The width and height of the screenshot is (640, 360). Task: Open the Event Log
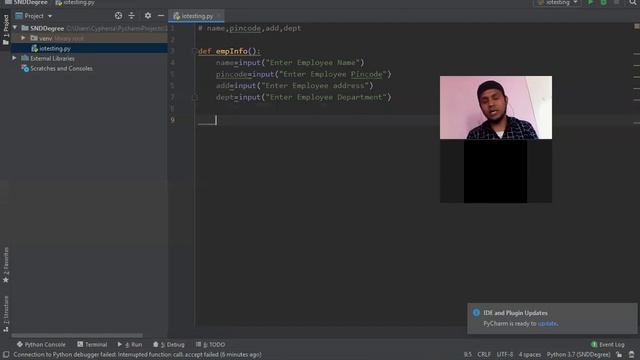[608, 344]
